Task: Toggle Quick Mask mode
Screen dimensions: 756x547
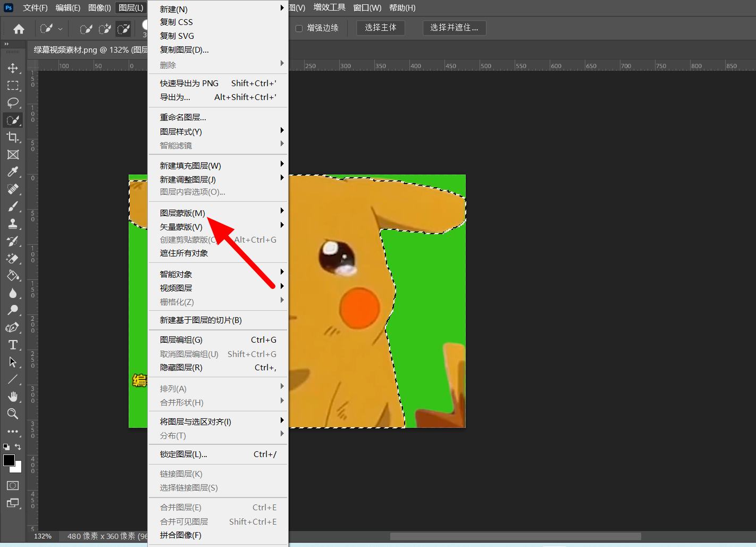Action: [x=13, y=485]
